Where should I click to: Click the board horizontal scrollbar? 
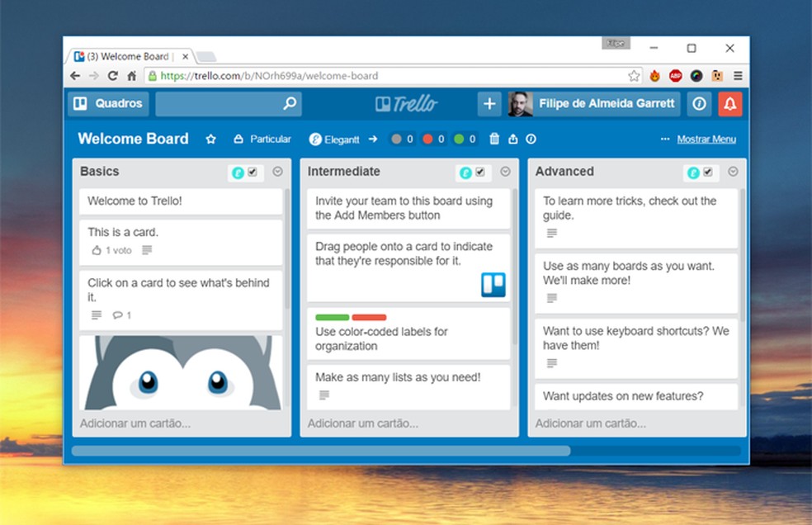pyautogui.click(x=321, y=451)
